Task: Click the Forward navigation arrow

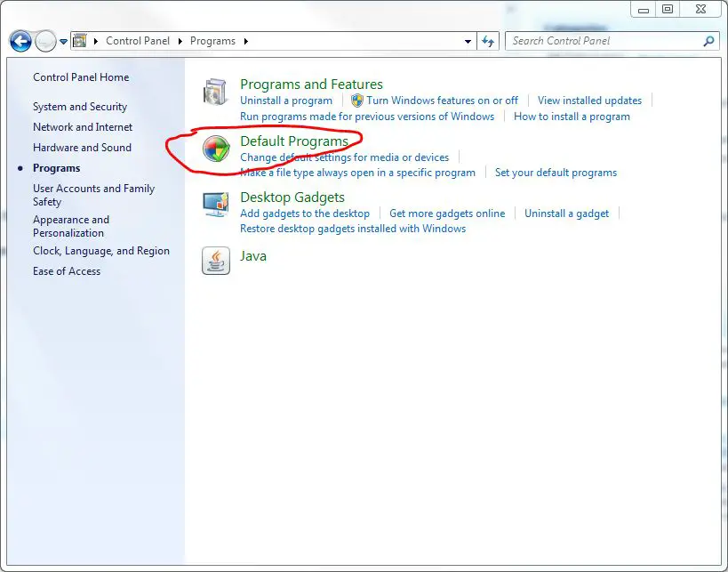Action: click(45, 41)
